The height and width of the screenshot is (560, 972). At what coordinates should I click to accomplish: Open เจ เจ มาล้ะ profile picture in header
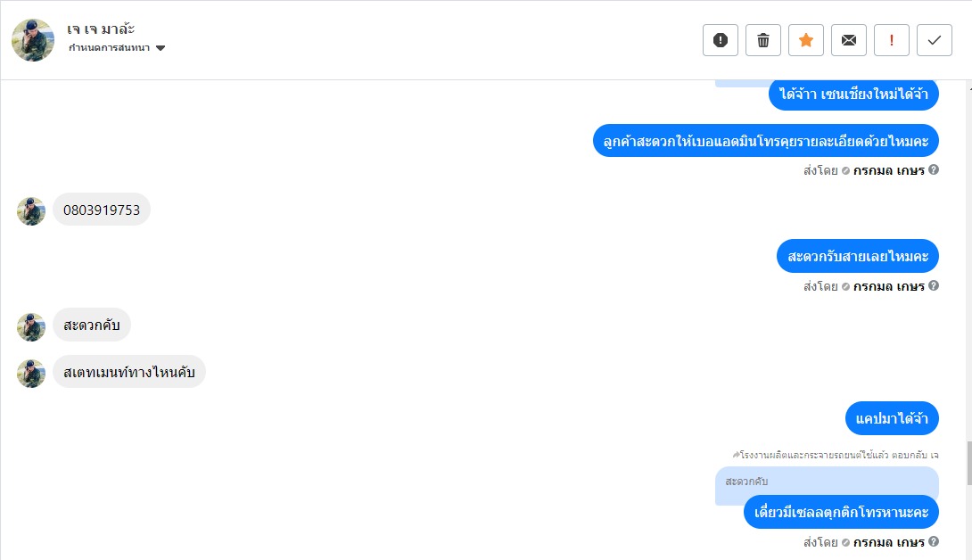[x=33, y=40]
